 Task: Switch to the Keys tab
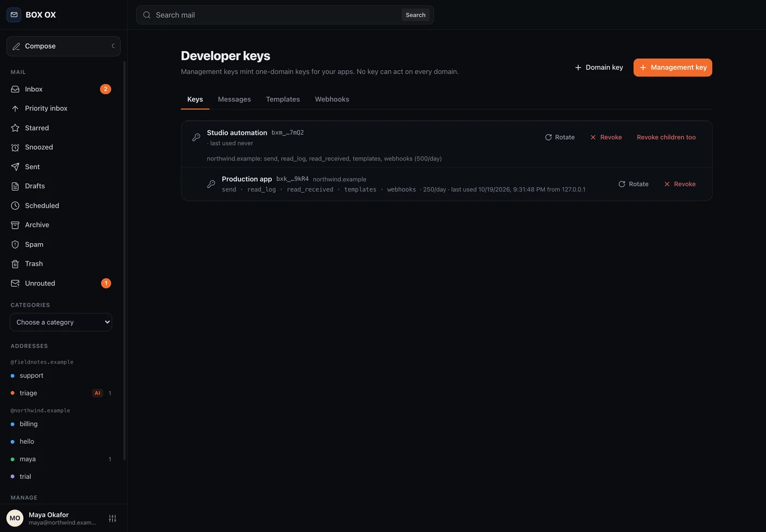click(x=195, y=99)
